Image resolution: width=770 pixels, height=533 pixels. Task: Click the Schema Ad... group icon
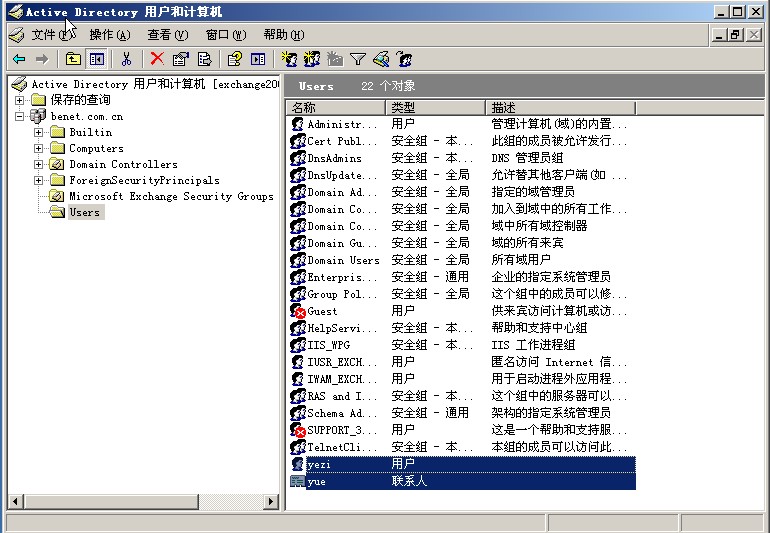[x=298, y=413]
